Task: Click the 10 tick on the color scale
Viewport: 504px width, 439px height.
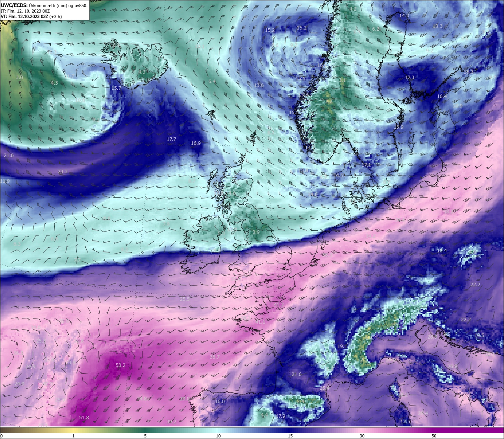Action: point(218,436)
